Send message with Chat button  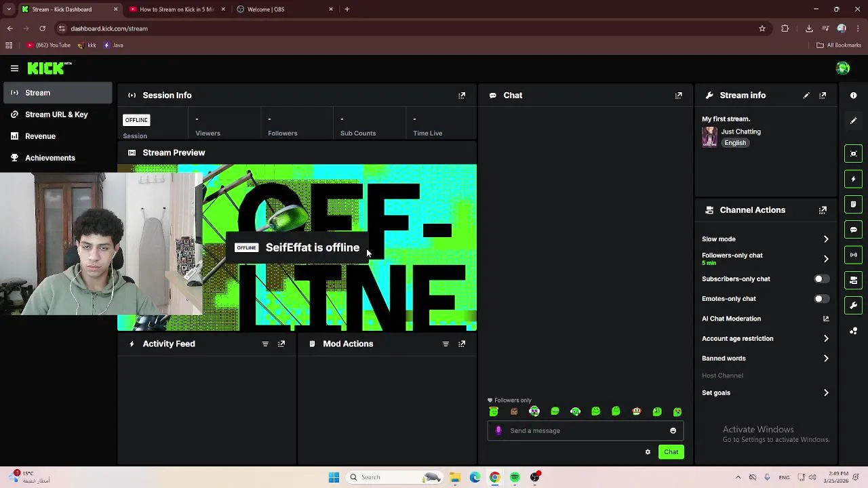coord(671,452)
